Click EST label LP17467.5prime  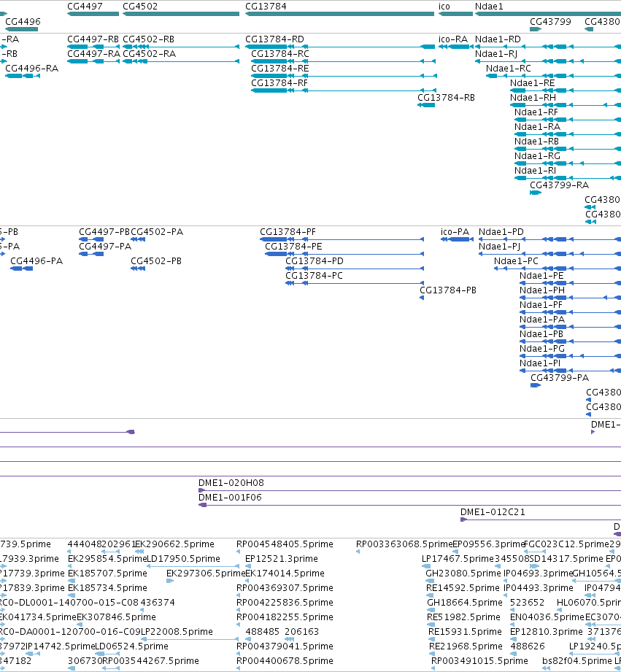[x=458, y=559]
